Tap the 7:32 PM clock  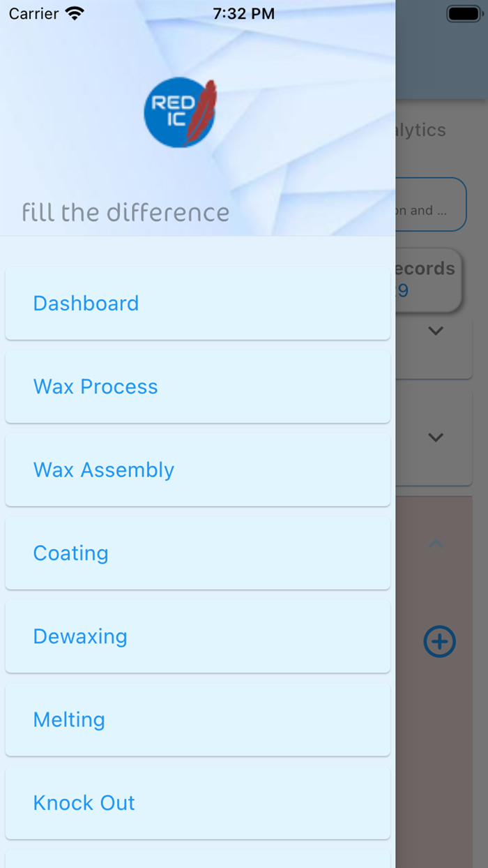243,13
